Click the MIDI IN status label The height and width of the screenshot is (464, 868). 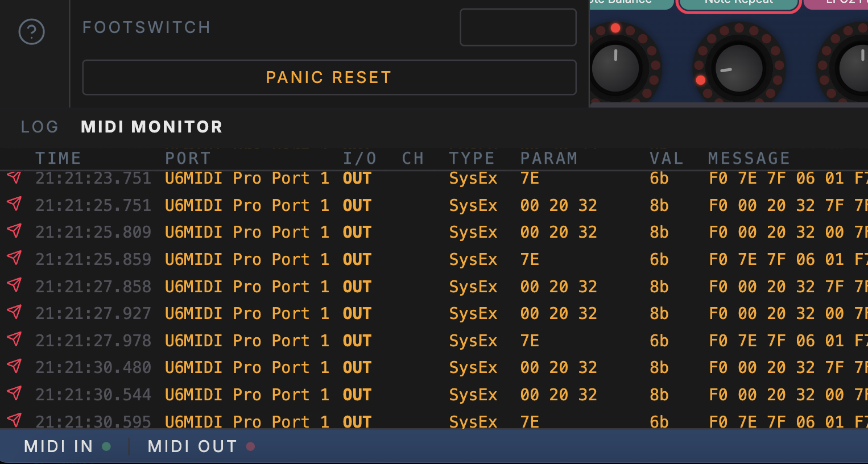(58, 446)
